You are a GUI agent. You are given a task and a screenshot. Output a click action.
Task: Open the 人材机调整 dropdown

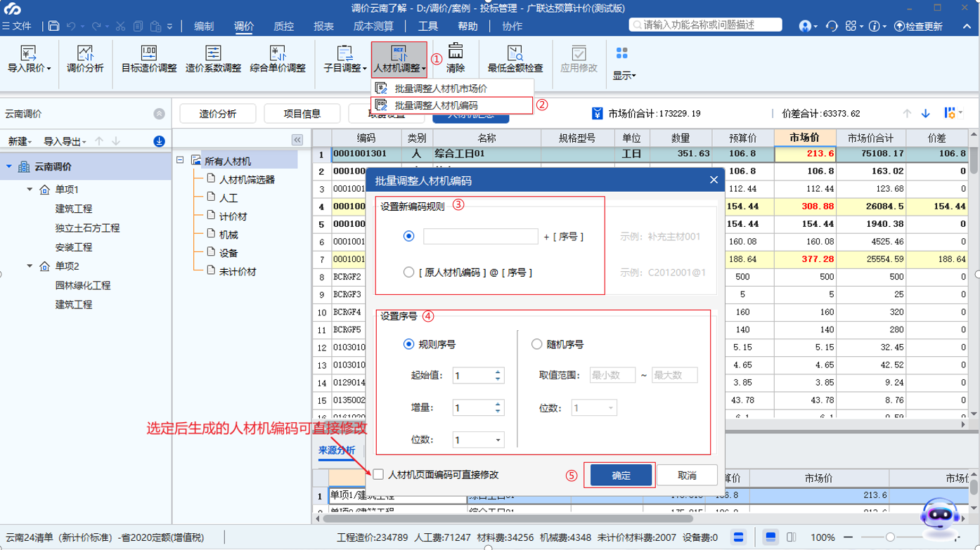[x=399, y=58]
